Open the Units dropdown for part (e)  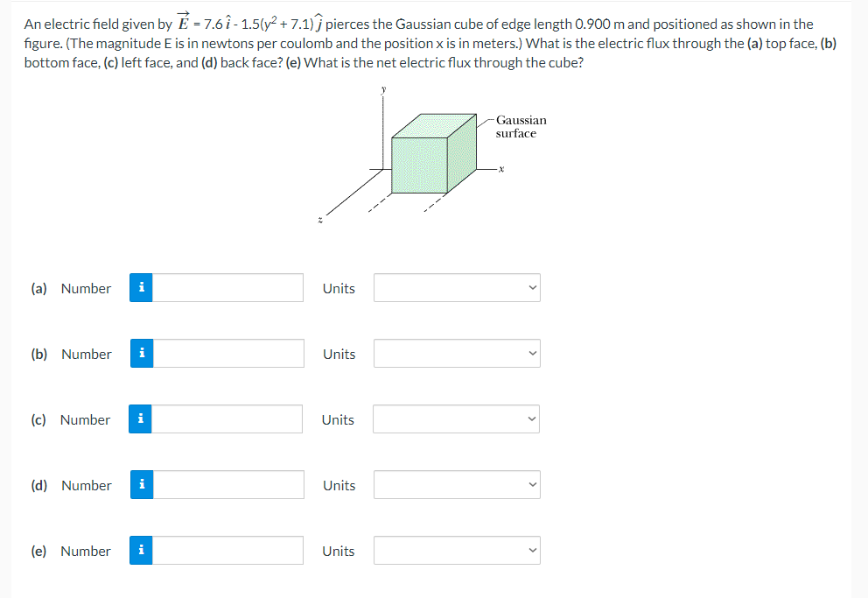click(x=456, y=550)
